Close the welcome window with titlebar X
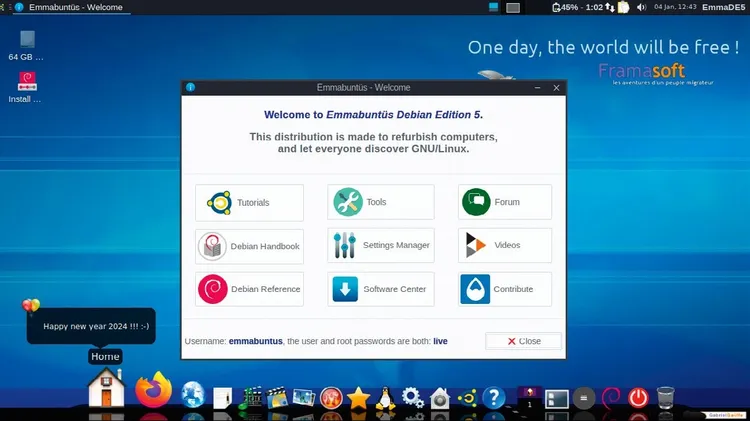Viewport: 750px width, 421px height. click(x=556, y=88)
